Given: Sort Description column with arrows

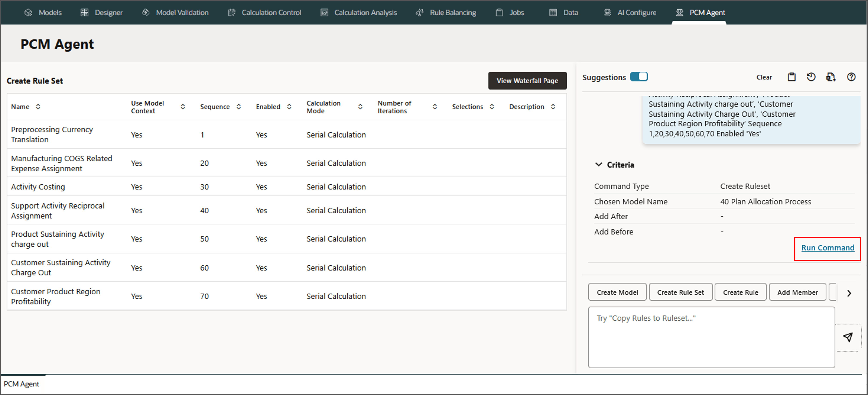Looking at the screenshot, I should tap(553, 107).
